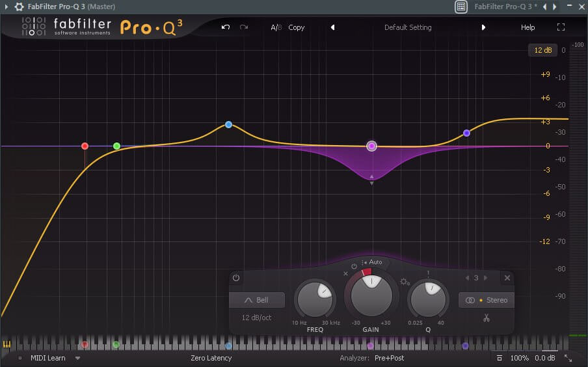Open the 12 dB/oct slope selector

click(x=256, y=318)
